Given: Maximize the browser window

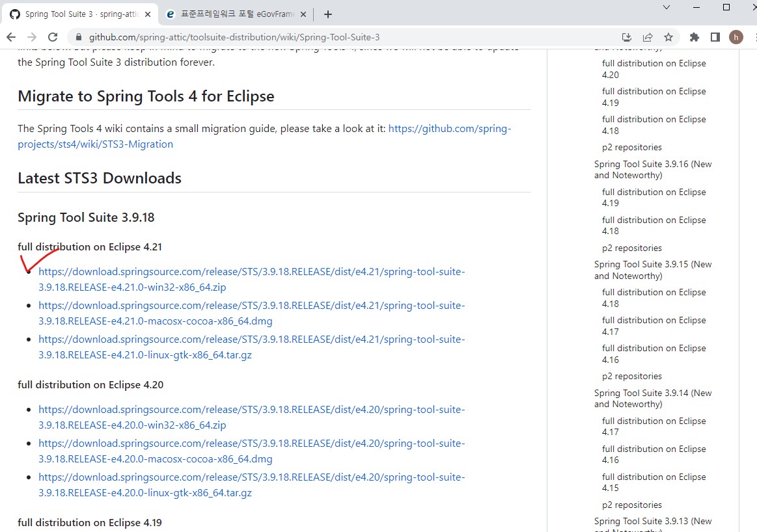Looking at the screenshot, I should click(x=726, y=7).
